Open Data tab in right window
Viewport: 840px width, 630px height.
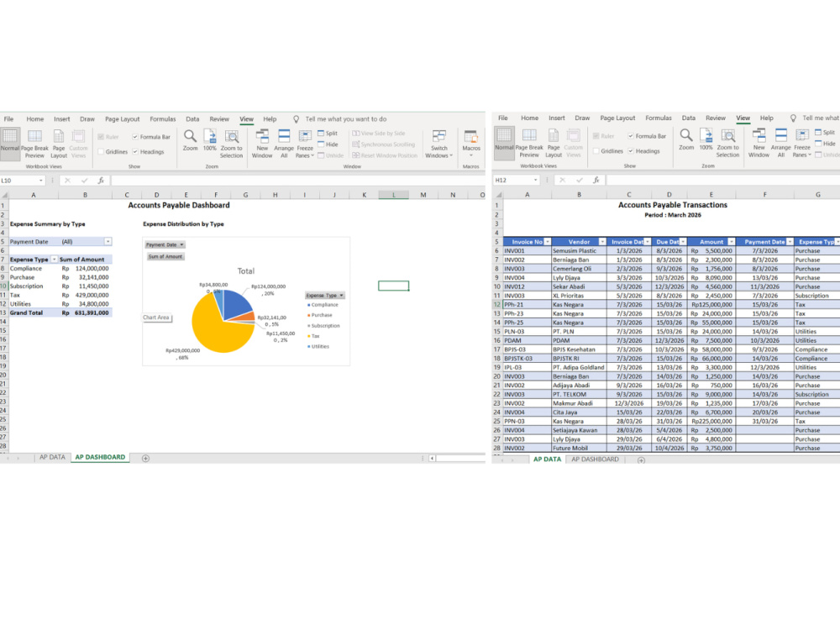click(x=689, y=118)
